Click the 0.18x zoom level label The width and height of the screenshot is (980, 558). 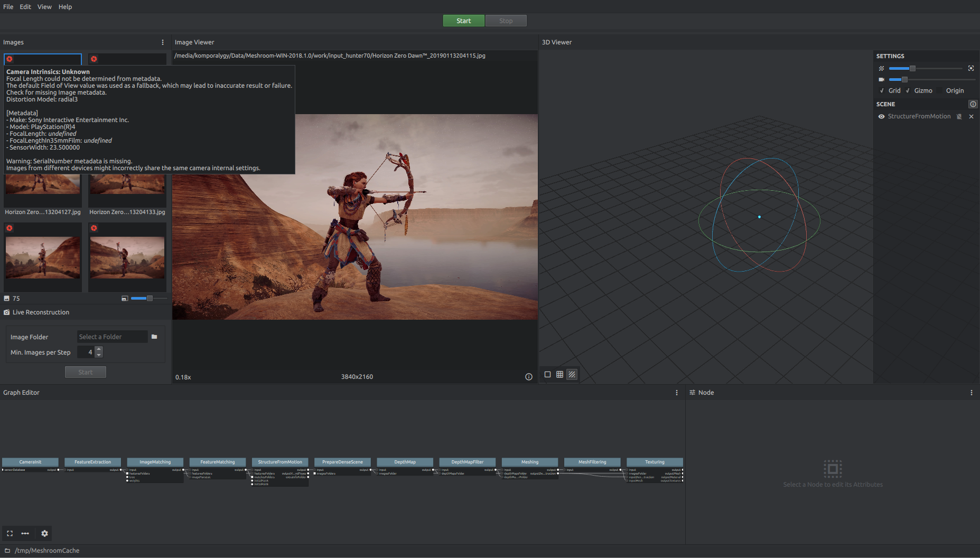click(183, 377)
